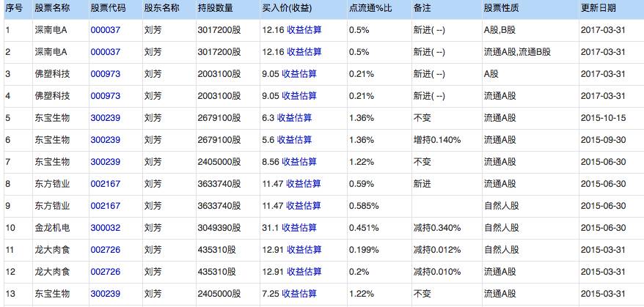The image size is (644, 307).
Task: Click 收益估算 link beside price 31.1
Action: tap(299, 228)
